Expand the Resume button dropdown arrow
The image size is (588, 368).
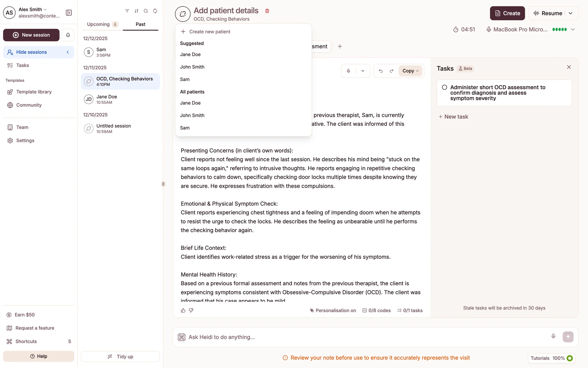(571, 13)
